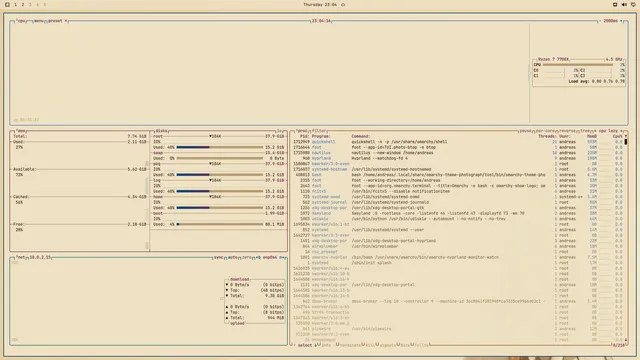Switch to workspace 4

point(37,4)
